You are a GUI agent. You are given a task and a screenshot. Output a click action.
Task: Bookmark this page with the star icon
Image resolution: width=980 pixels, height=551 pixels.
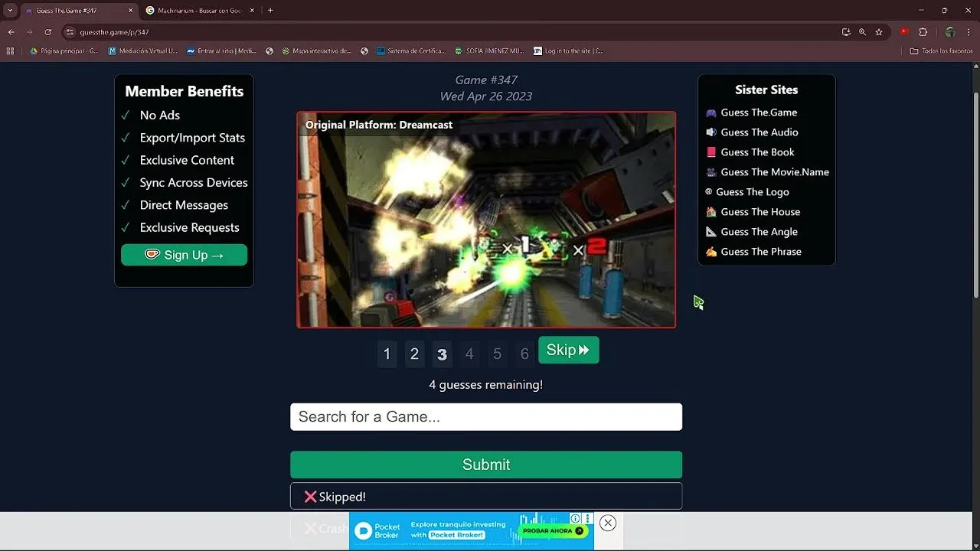[879, 32]
